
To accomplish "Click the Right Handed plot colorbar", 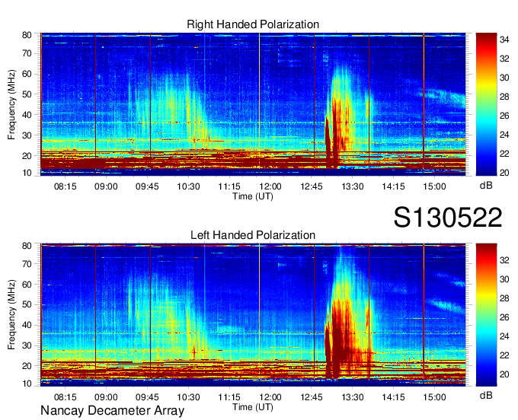I will click(486, 104).
